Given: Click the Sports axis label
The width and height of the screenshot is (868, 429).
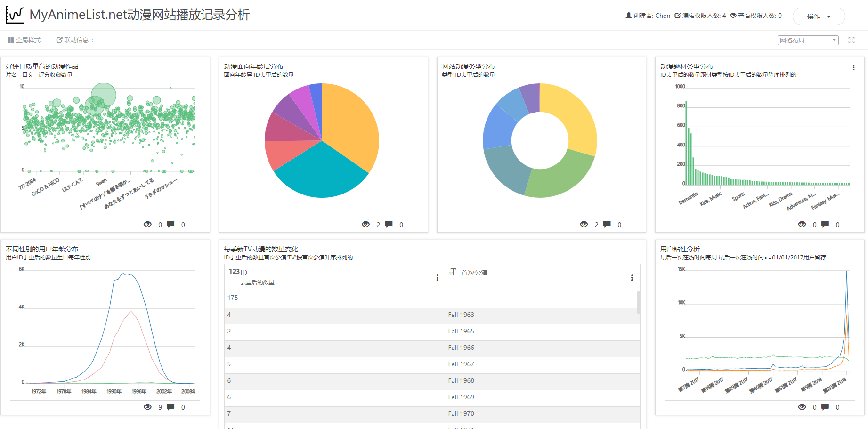Looking at the screenshot, I should [738, 196].
